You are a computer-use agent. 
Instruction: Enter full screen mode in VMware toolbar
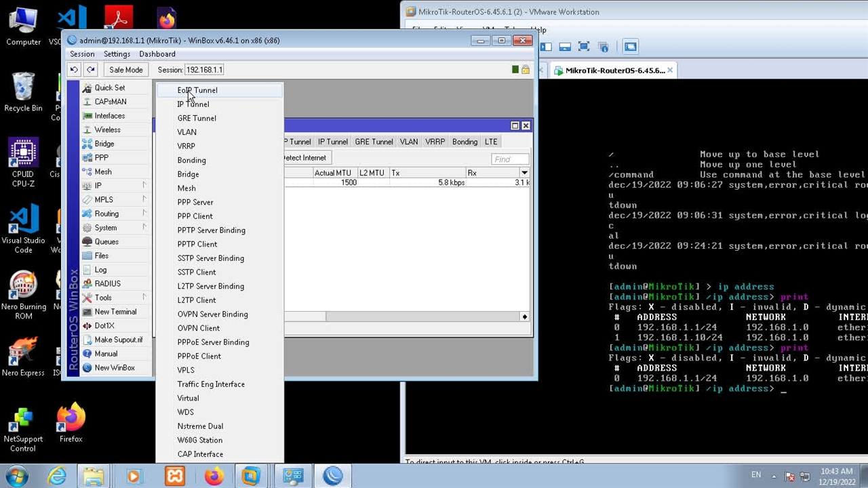(x=583, y=47)
